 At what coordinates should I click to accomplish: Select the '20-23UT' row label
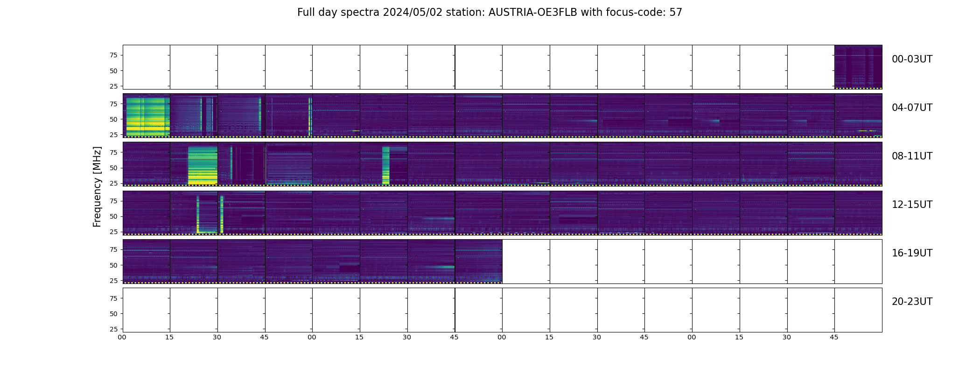912,302
